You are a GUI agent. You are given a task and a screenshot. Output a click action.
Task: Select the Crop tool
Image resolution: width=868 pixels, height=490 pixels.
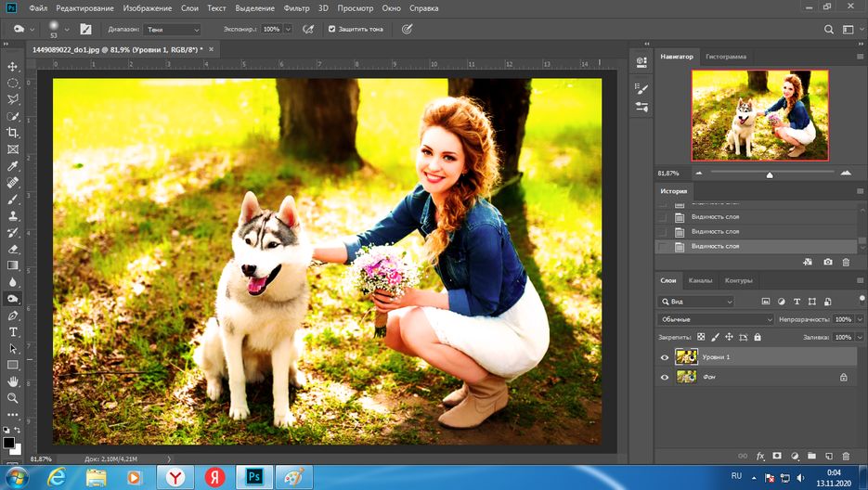click(12, 133)
